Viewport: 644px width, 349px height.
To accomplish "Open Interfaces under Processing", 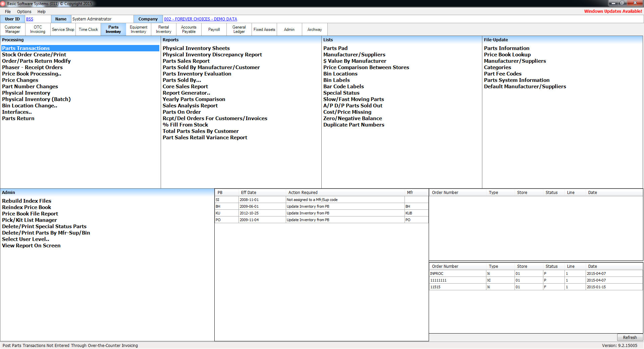I will click(x=17, y=112).
